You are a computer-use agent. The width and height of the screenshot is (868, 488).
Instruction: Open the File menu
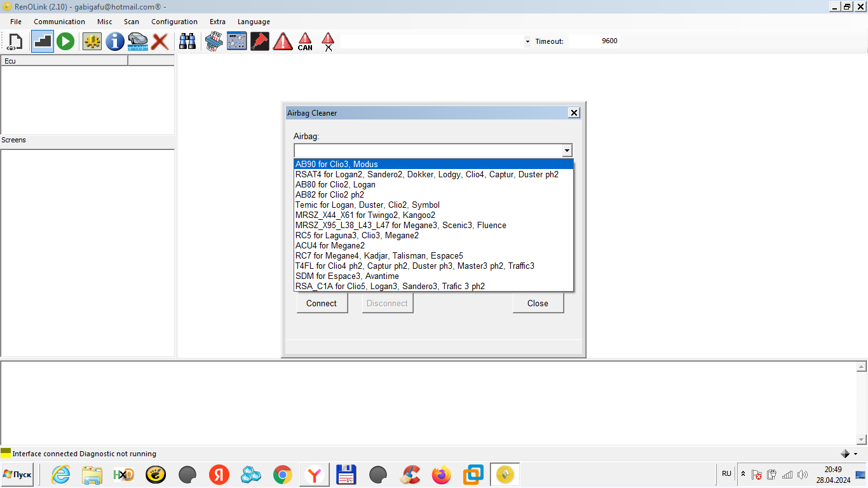pyautogui.click(x=16, y=22)
